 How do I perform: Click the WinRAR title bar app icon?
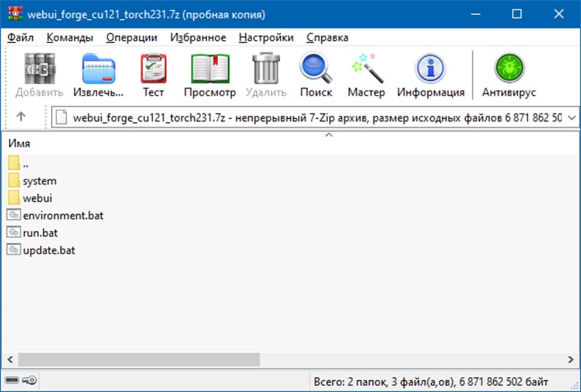coord(15,14)
